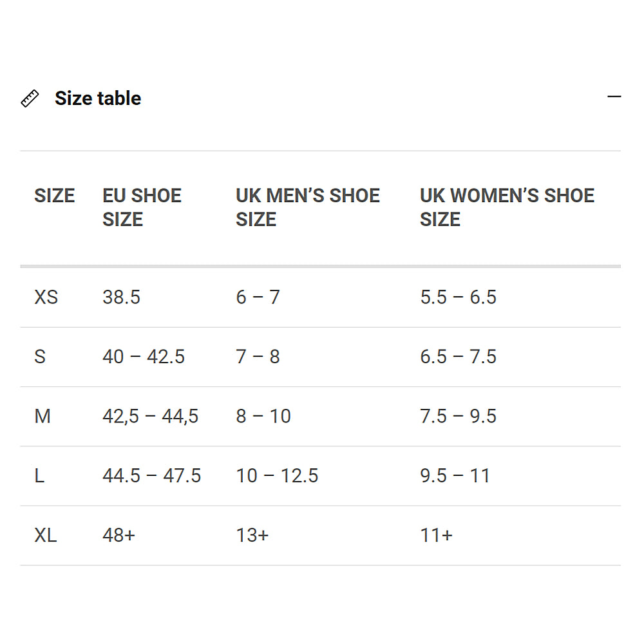Collapse the Size table section
Screen dimensions: 644x644
coord(614,97)
